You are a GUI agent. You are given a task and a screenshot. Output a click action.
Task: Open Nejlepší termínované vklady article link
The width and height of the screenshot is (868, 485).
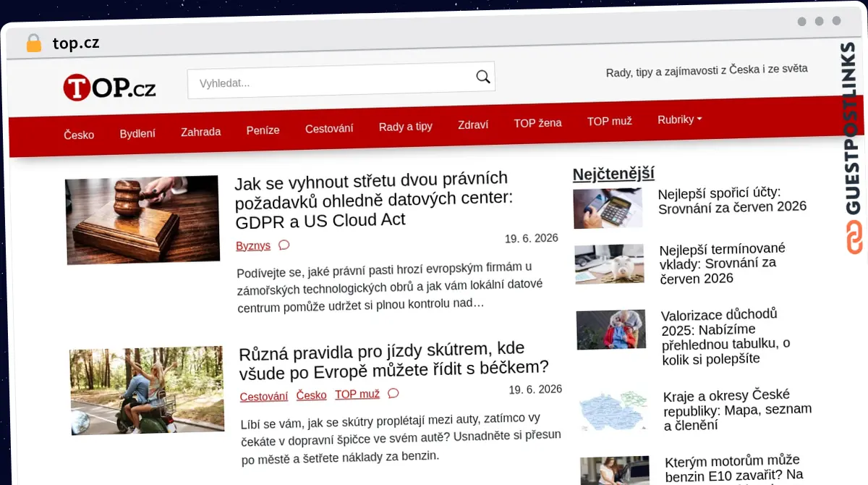[723, 263]
